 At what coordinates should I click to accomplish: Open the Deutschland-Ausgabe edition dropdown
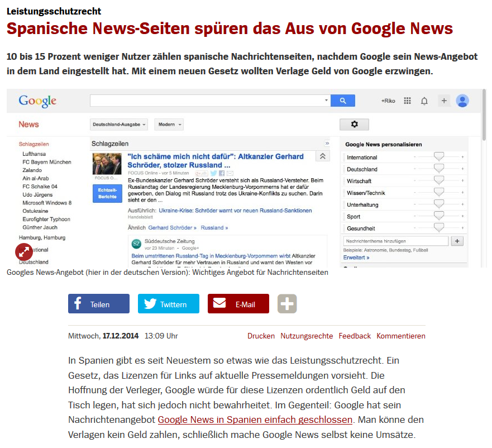click(x=118, y=125)
